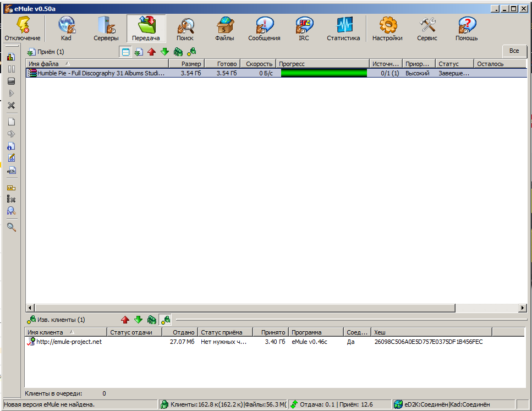
Task: Sort clients by Программа column
Action: pos(316,332)
